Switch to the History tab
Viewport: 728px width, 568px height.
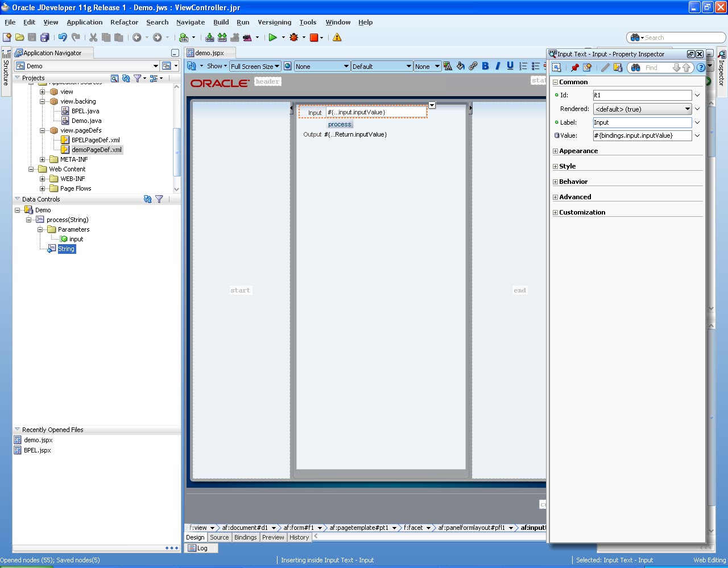299,537
